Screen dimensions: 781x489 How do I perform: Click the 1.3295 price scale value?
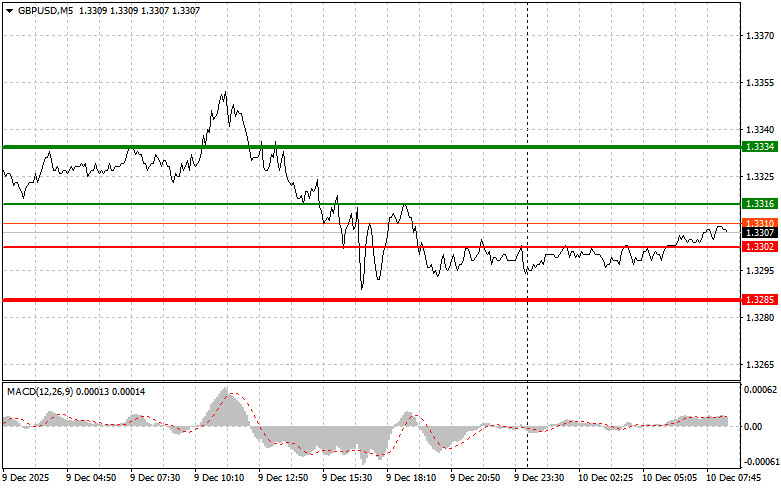[x=760, y=270]
